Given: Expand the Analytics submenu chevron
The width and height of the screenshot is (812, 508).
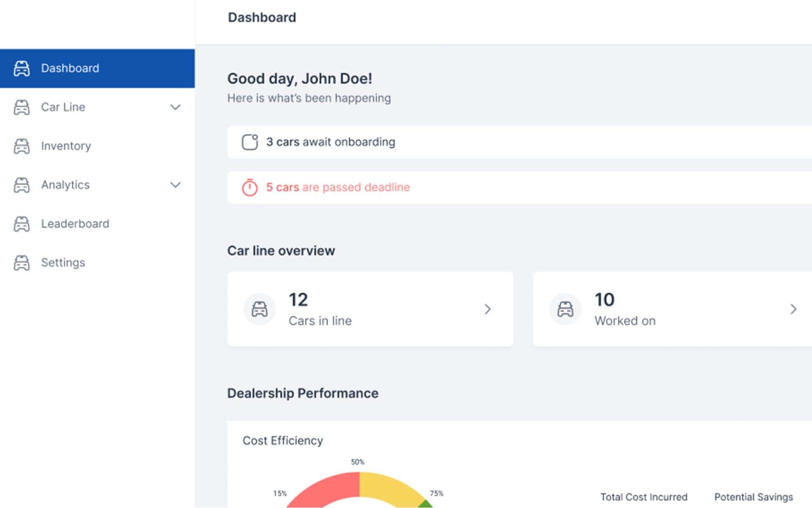Looking at the screenshot, I should point(175,185).
